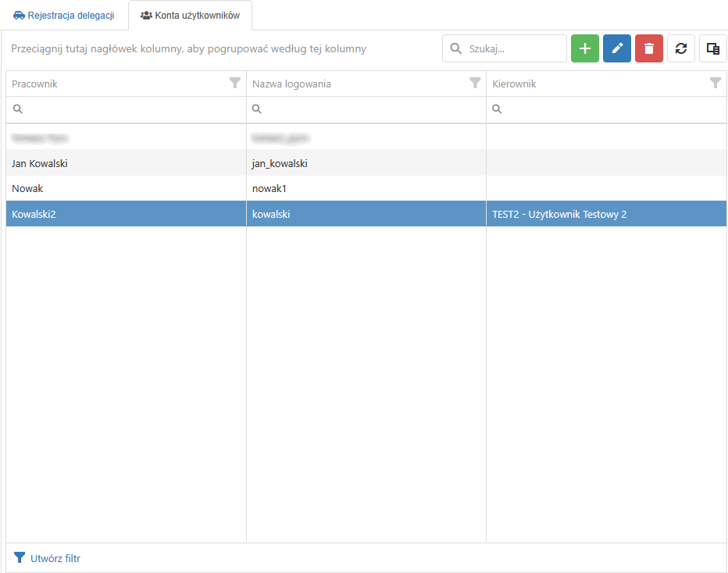Click the green add user button
The height and width of the screenshot is (573, 728).
click(x=585, y=48)
